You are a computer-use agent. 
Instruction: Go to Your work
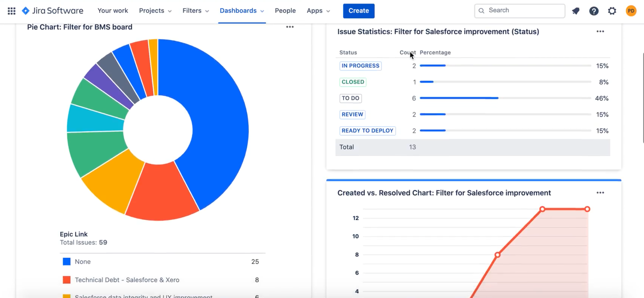(113, 11)
